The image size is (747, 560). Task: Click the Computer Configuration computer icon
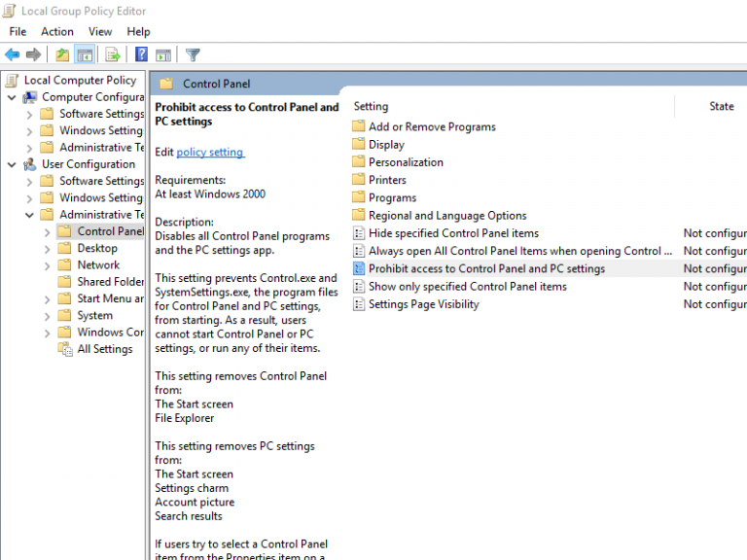(29, 97)
